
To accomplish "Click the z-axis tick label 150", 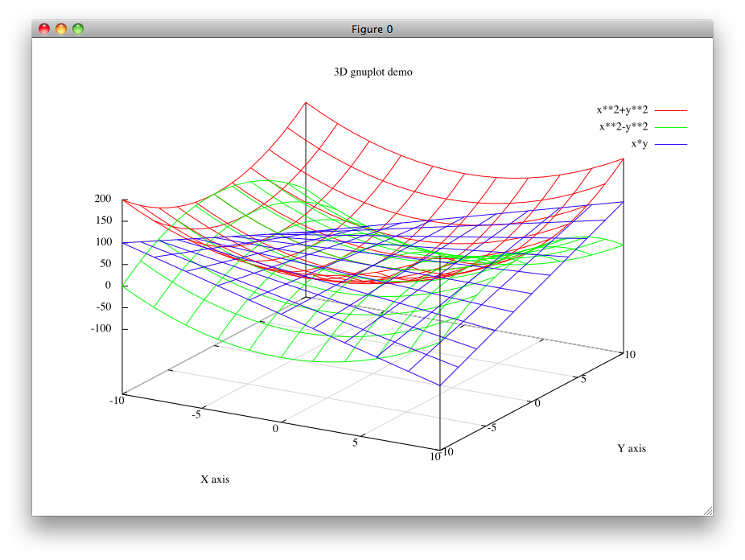I will tap(104, 220).
